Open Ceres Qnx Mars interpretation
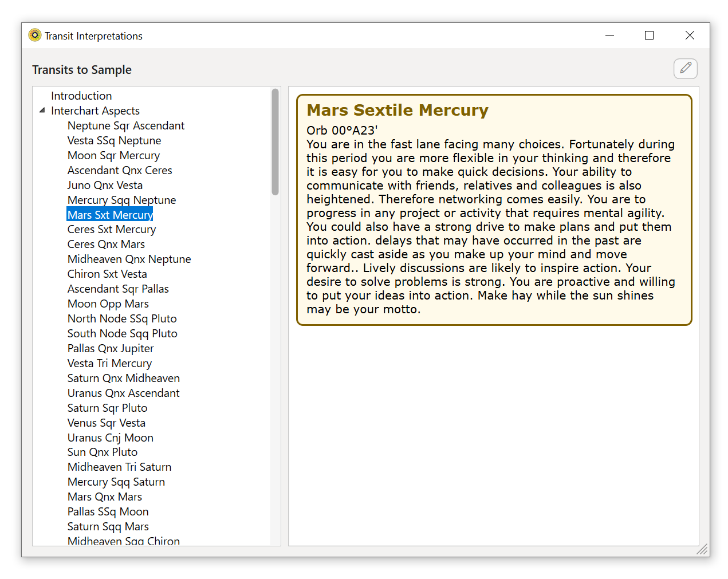Screen dimensions: 728x579 pyautogui.click(x=106, y=244)
